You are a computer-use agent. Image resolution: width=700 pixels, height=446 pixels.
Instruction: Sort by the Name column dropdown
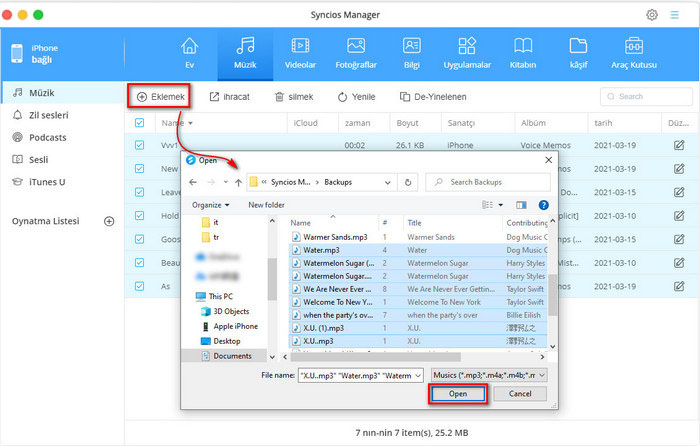click(x=190, y=123)
